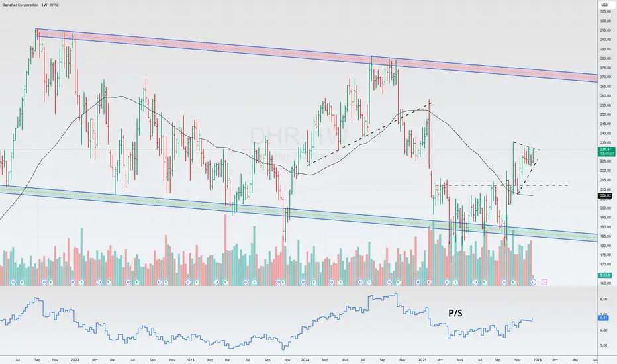Viewport: 617px width, 364px height.
Task: Select the red upper channel resistance zone
Action: click(x=315, y=57)
